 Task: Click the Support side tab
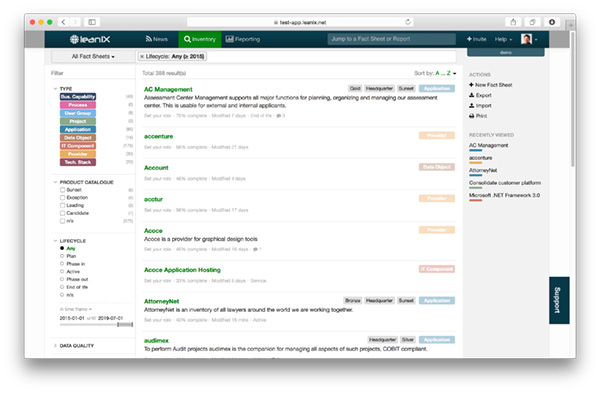[x=559, y=300]
